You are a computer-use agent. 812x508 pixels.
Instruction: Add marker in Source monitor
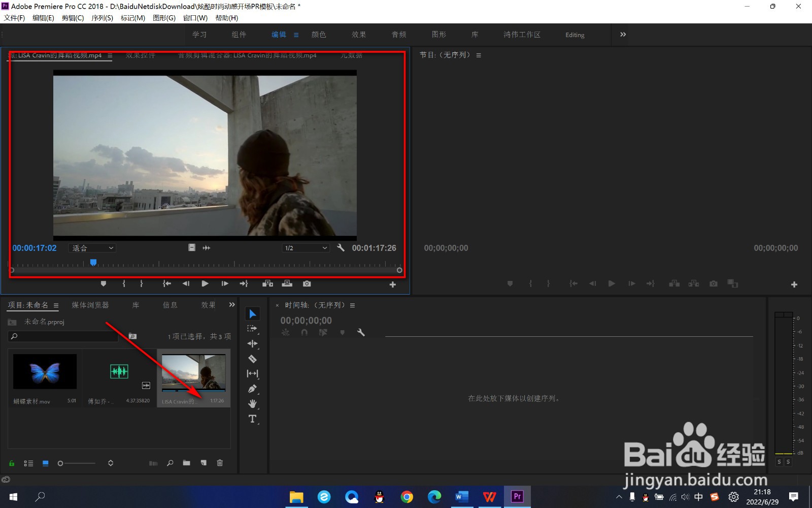(x=104, y=283)
